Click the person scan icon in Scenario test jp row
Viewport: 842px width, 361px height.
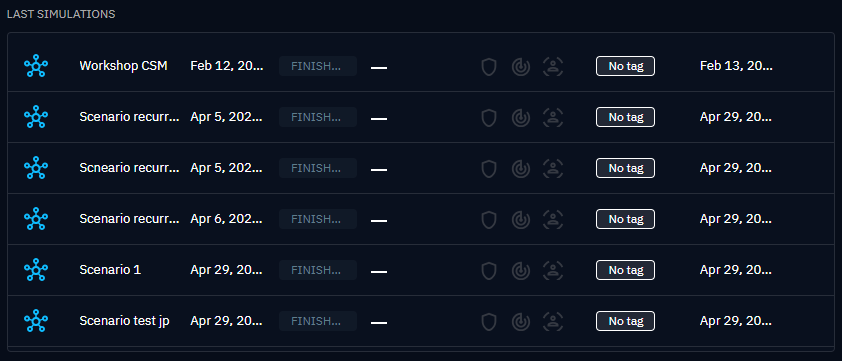click(553, 321)
